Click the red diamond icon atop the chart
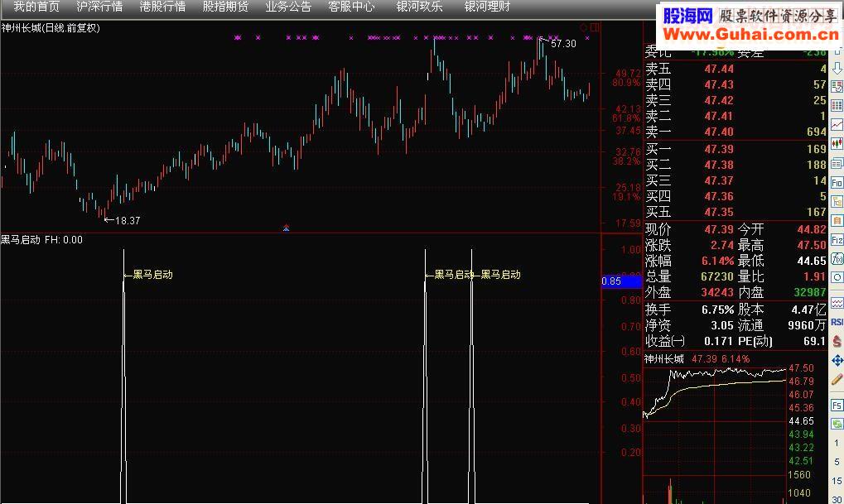The height and width of the screenshot is (504, 844). coord(583,27)
